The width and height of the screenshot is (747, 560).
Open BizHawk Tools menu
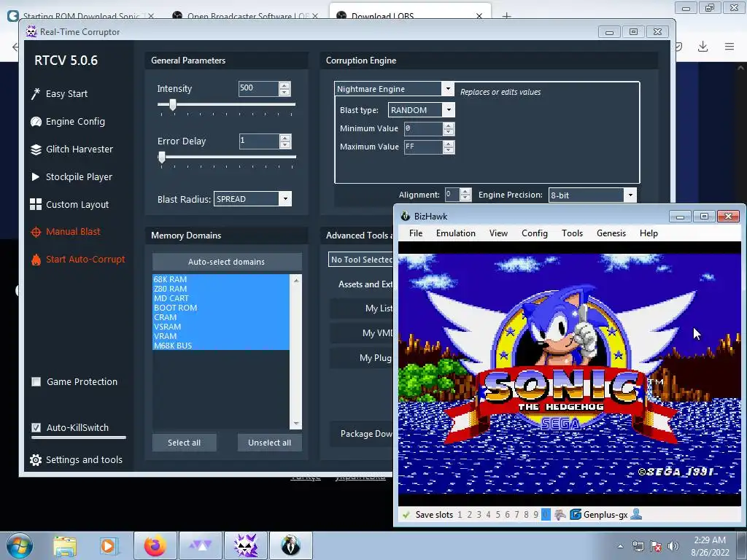[x=572, y=233]
